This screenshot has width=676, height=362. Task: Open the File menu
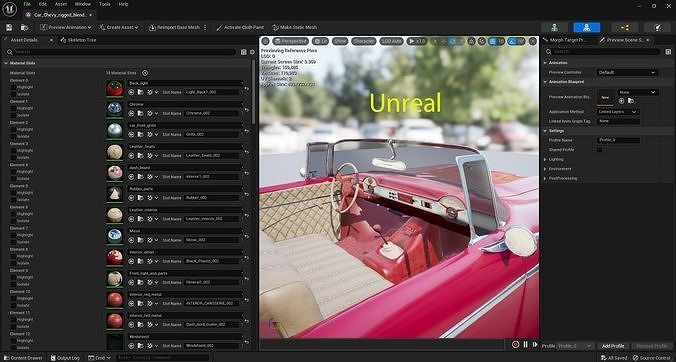(x=27, y=4)
